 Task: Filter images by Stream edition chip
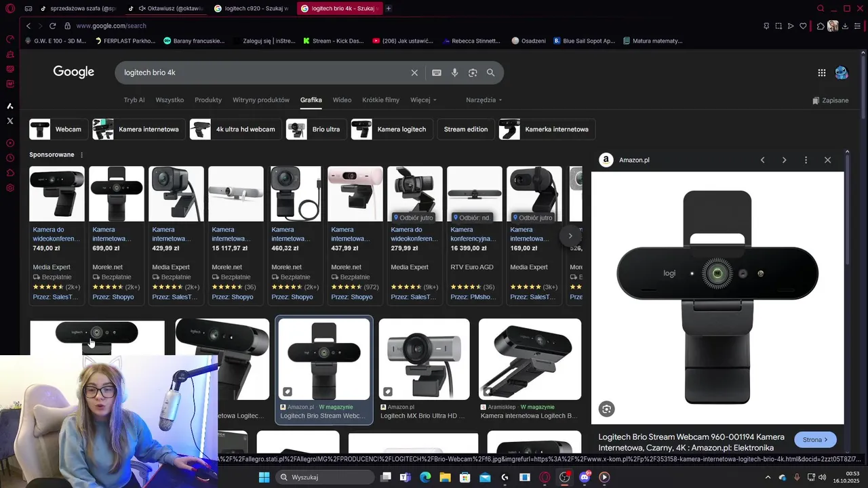coord(466,129)
